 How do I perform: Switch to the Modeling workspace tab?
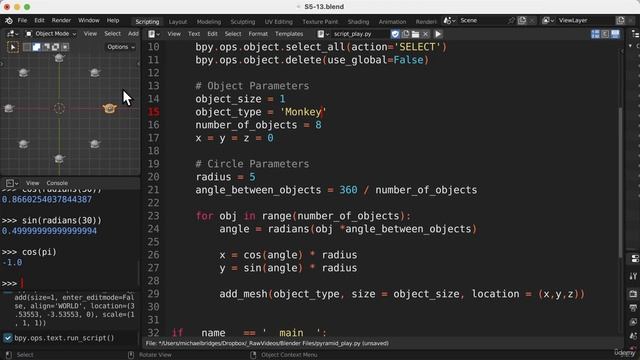(x=209, y=22)
